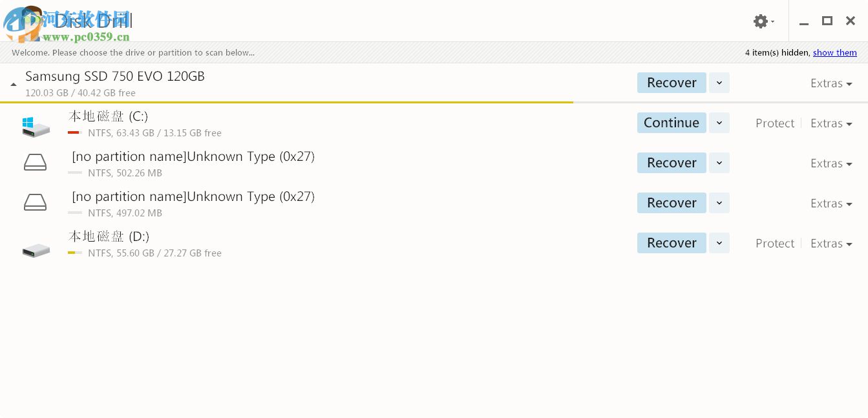Select the 本地磁盘 (C:) Windows drive icon
Screen dimensions: 868x418
tap(36, 126)
